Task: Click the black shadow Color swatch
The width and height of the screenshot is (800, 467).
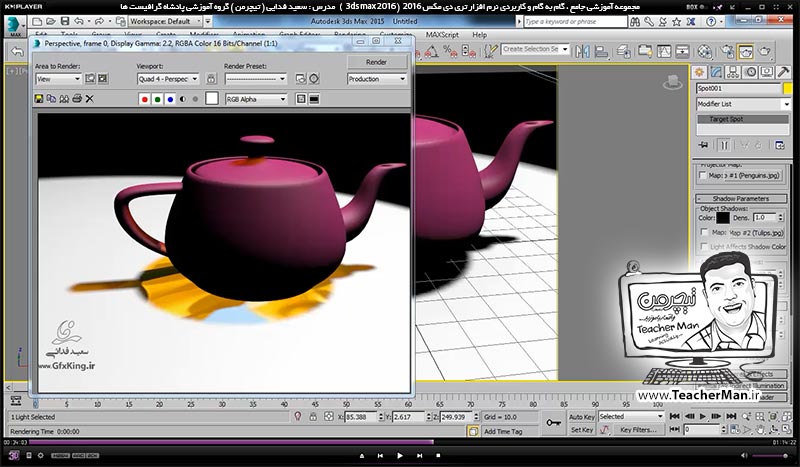Action: [722, 218]
